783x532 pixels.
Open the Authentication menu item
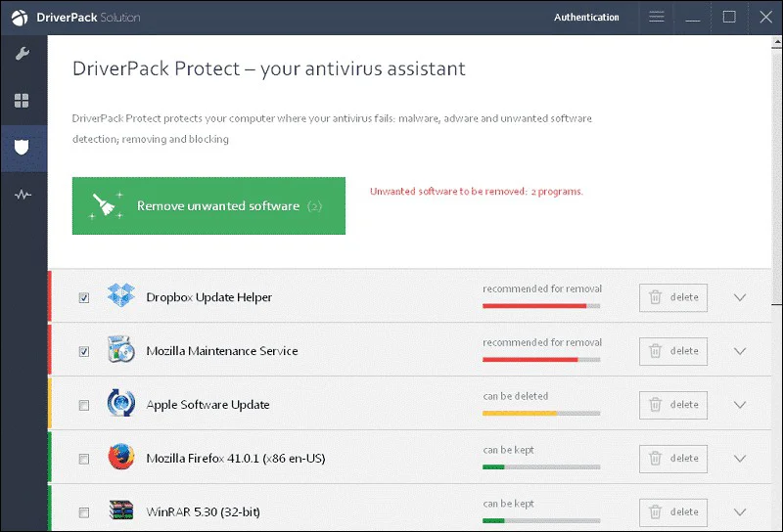(x=586, y=18)
